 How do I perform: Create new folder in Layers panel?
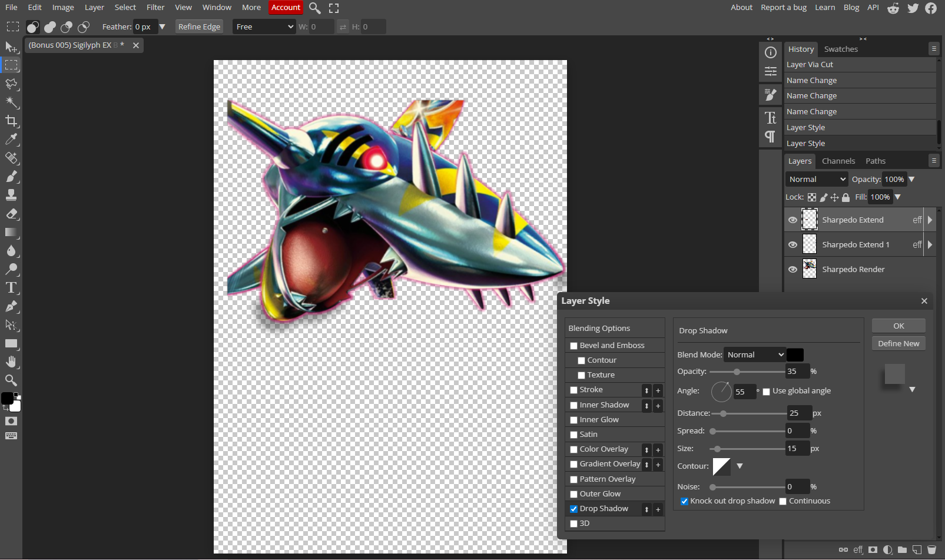pyautogui.click(x=902, y=550)
